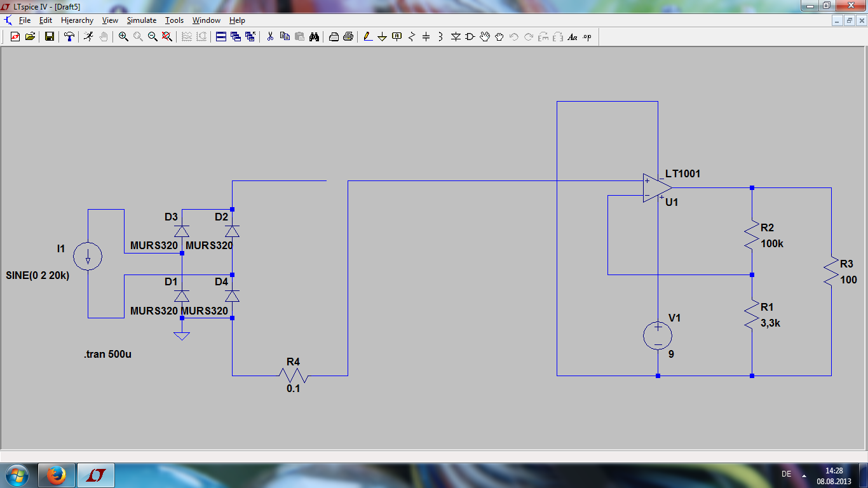The width and height of the screenshot is (868, 488).
Task: Click the Text Aa tool
Action: pos(572,37)
